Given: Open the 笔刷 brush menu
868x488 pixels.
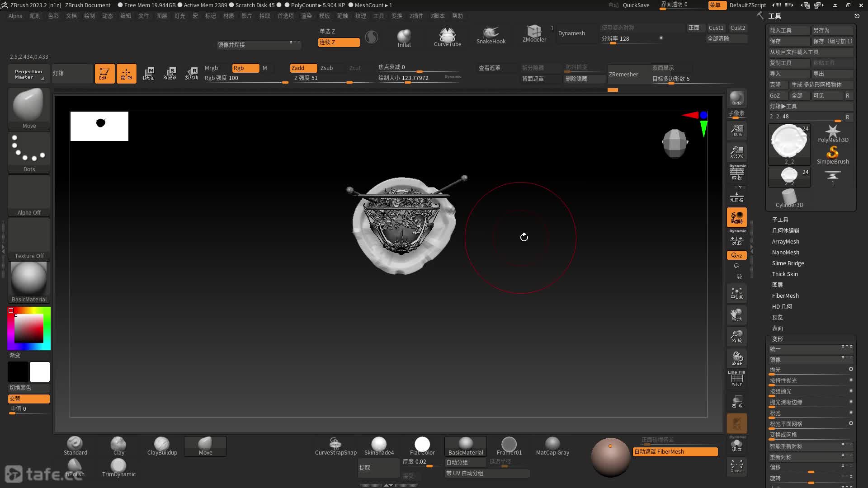Looking at the screenshot, I should tap(35, 16).
